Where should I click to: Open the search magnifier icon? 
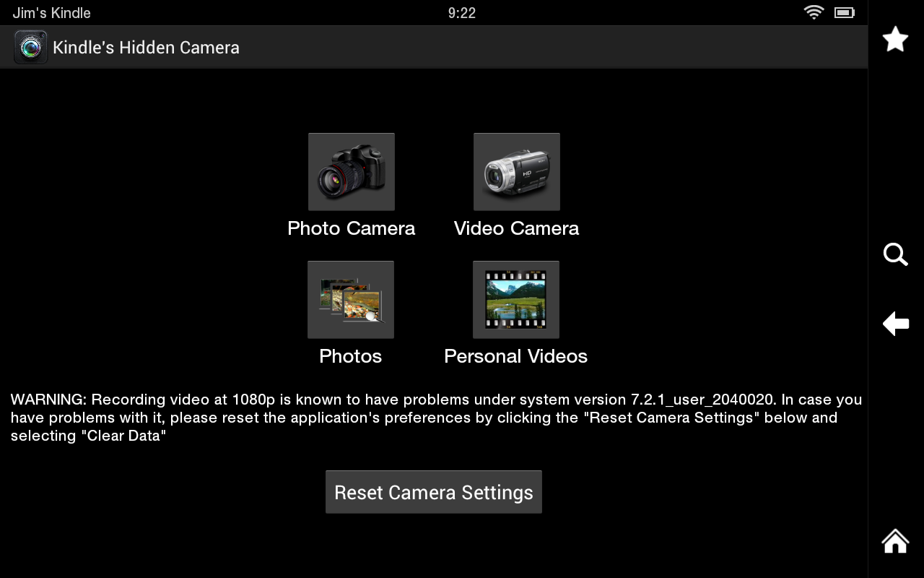(894, 254)
